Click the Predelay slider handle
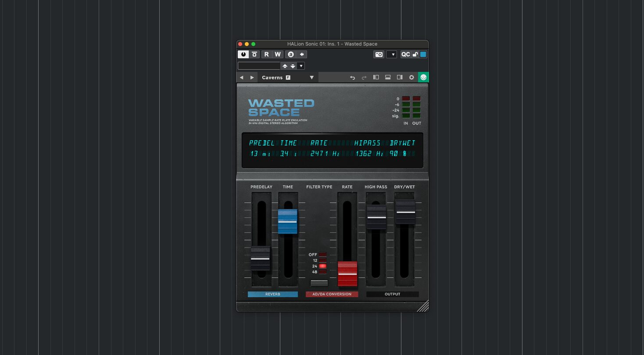 point(261,259)
